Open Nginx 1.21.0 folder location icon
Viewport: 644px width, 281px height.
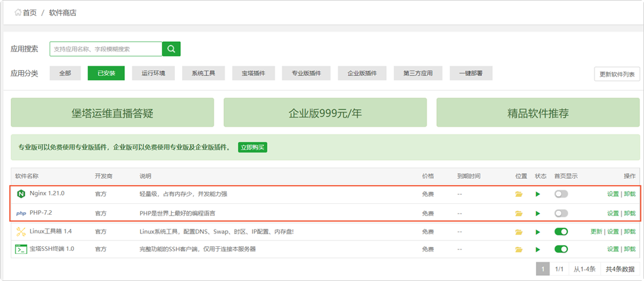tap(519, 194)
